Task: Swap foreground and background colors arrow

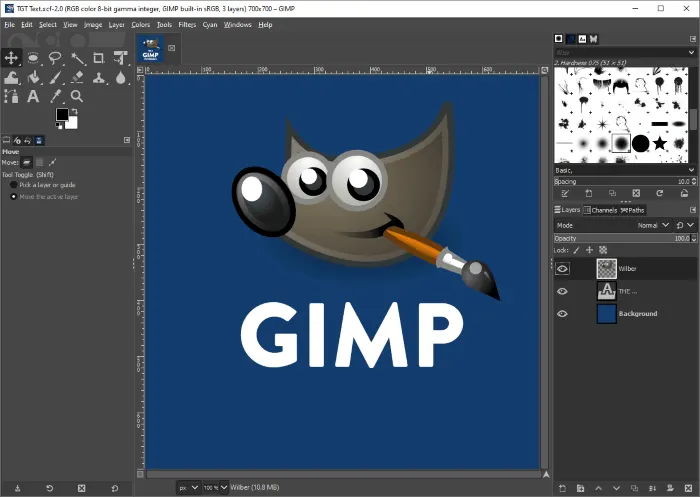Action: [74, 111]
